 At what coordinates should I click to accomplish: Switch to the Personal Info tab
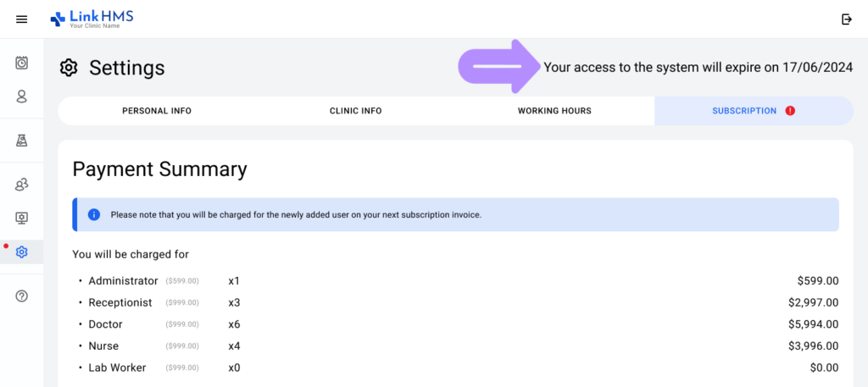click(157, 111)
